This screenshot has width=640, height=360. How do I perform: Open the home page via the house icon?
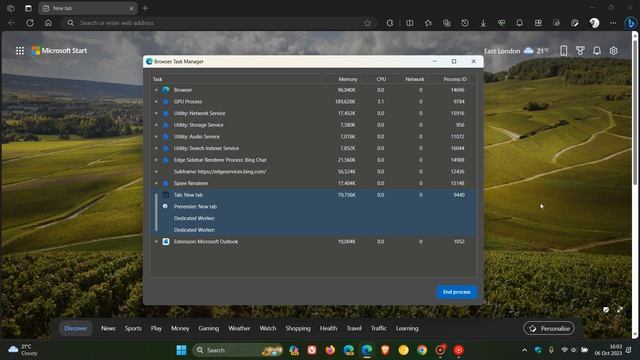click(48, 23)
